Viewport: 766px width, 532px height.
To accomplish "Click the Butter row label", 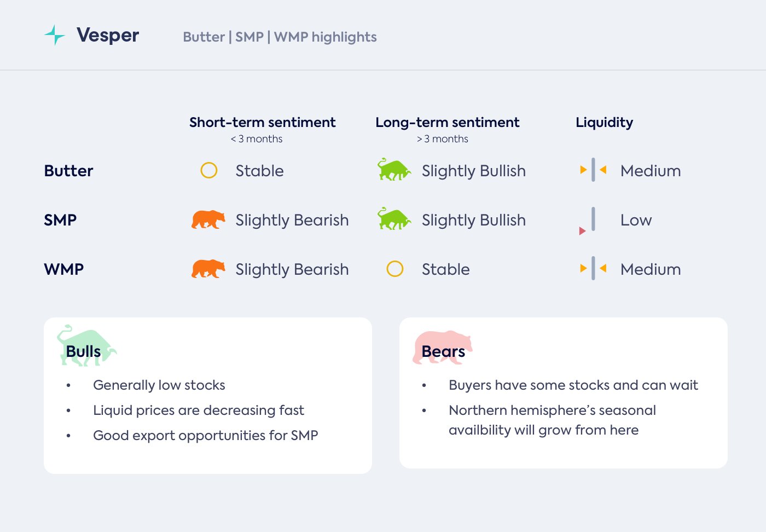I will coord(68,171).
